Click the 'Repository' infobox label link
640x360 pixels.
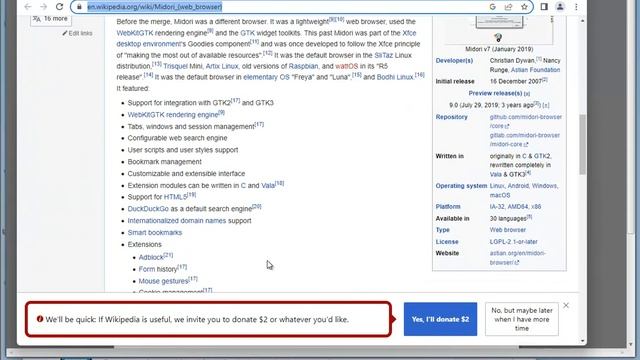(451, 117)
